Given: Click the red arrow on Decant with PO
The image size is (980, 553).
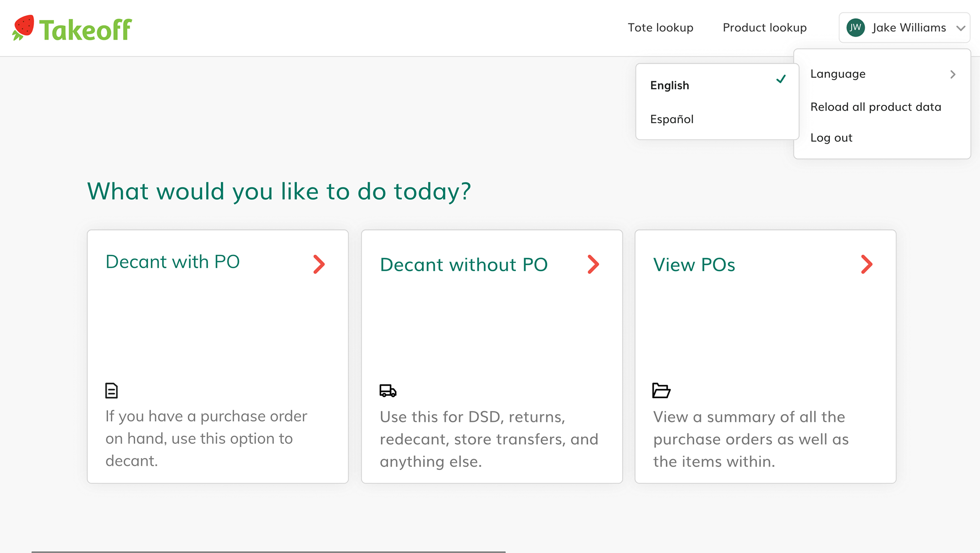Looking at the screenshot, I should coord(319,264).
